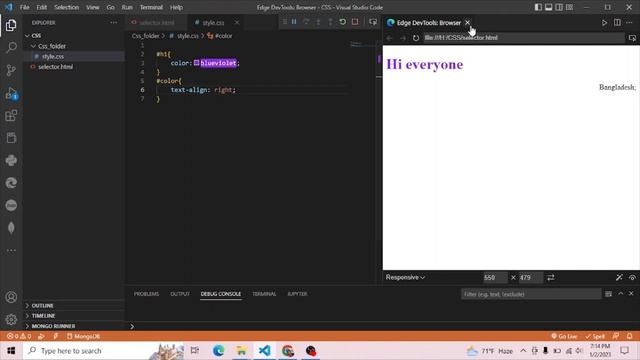Open the Explorer view in activity bar

(x=11, y=25)
